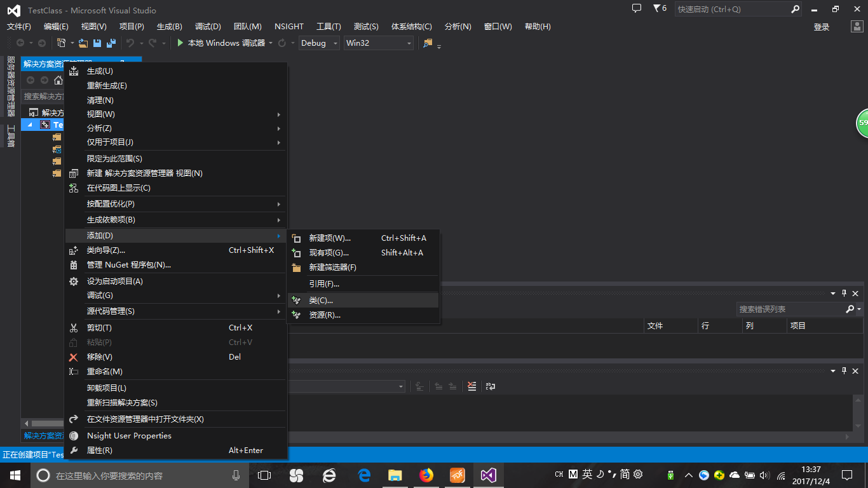Click the 搜索错误列表 search field
The image size is (868, 488).
[790, 309]
